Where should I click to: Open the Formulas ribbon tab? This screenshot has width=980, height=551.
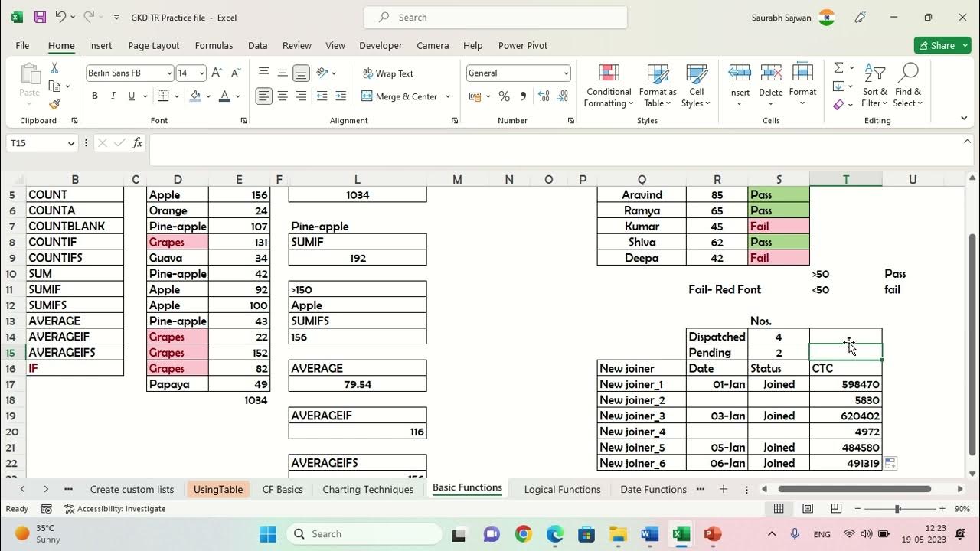tap(214, 45)
